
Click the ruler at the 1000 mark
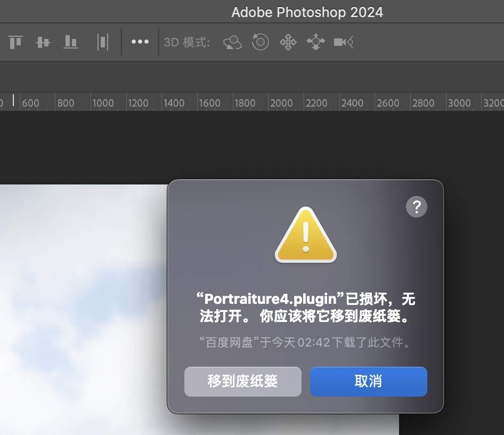tap(102, 103)
